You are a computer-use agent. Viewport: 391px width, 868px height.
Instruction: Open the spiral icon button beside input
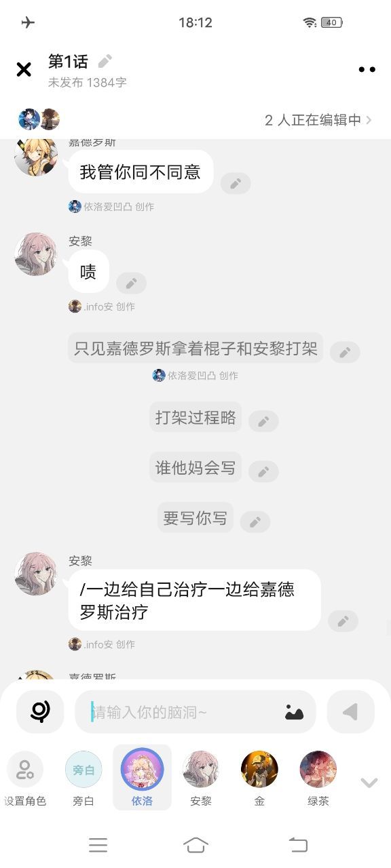(x=40, y=711)
